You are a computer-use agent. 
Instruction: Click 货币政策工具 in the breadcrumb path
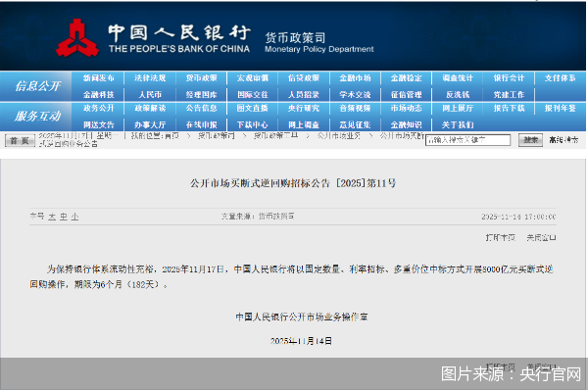(x=276, y=135)
